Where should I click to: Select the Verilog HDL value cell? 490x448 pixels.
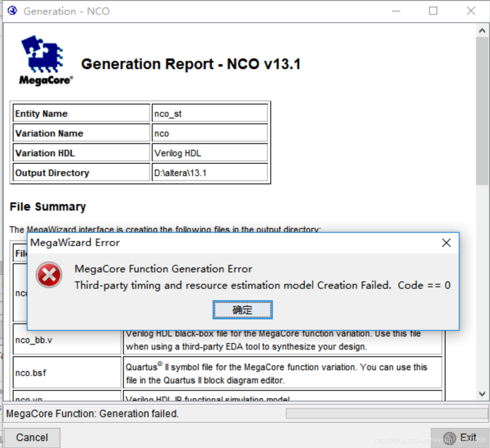pyautogui.click(x=210, y=153)
